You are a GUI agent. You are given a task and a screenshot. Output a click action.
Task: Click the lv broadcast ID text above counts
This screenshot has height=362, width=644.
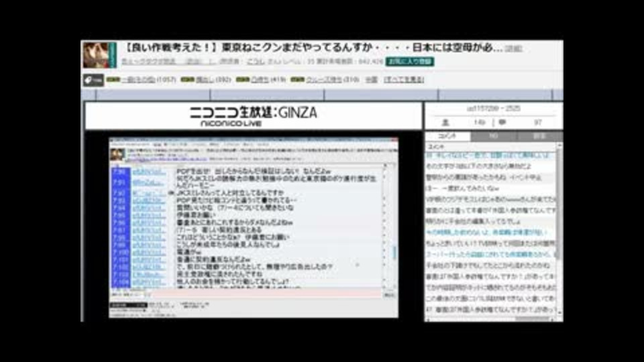pos(493,109)
